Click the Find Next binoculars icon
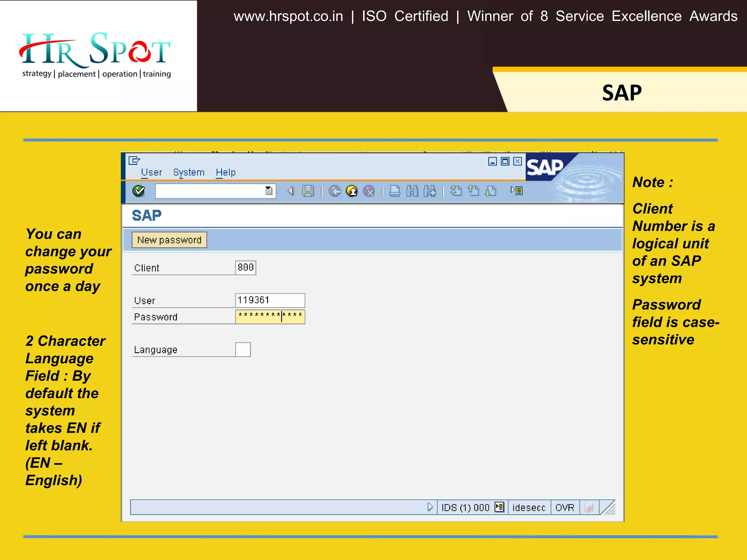 pos(430,191)
